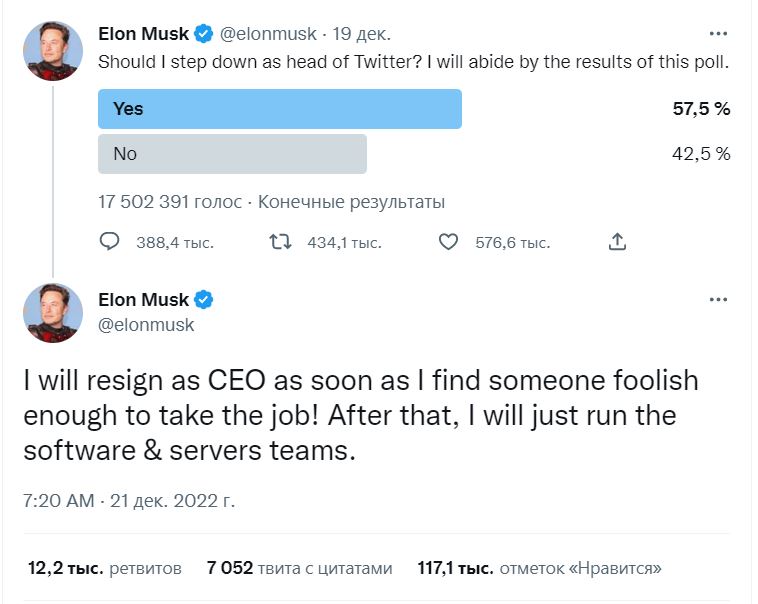Open Elon Musk name link in top tweet
Screen dimensions: 758x604
[144, 34]
